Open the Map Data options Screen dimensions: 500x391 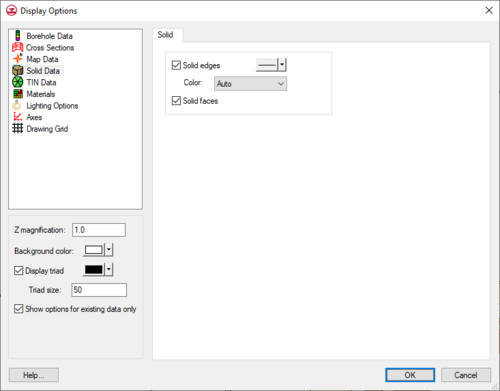[42, 59]
